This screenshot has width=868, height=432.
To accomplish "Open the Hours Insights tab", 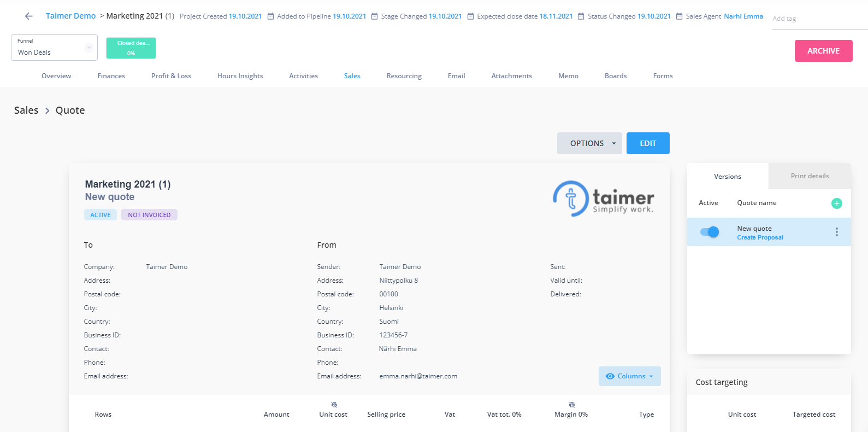I will (240, 76).
